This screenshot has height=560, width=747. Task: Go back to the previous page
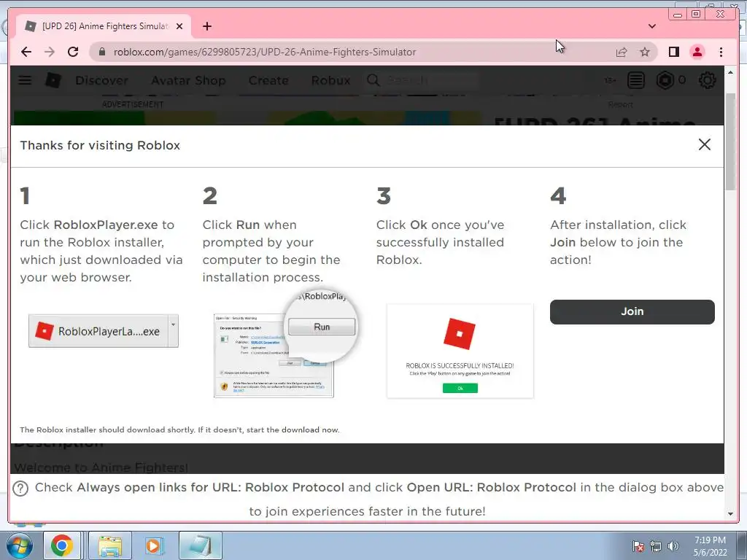coord(26,52)
